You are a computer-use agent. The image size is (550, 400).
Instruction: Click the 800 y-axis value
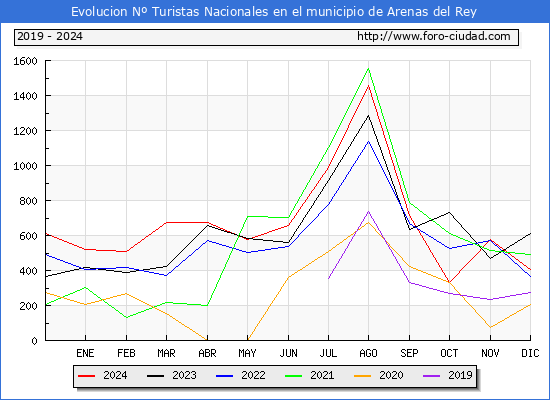pos(28,201)
